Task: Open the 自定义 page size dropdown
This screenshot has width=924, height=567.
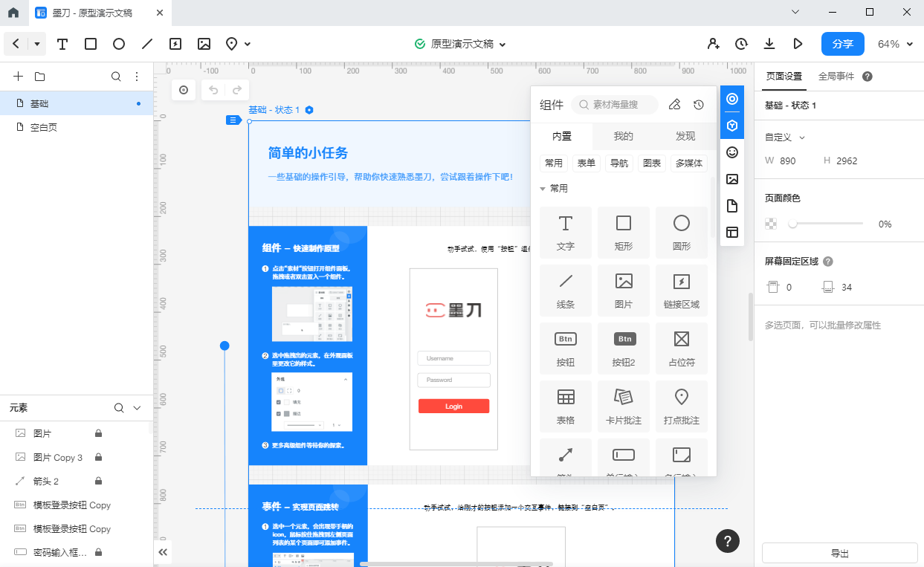Action: coord(785,137)
